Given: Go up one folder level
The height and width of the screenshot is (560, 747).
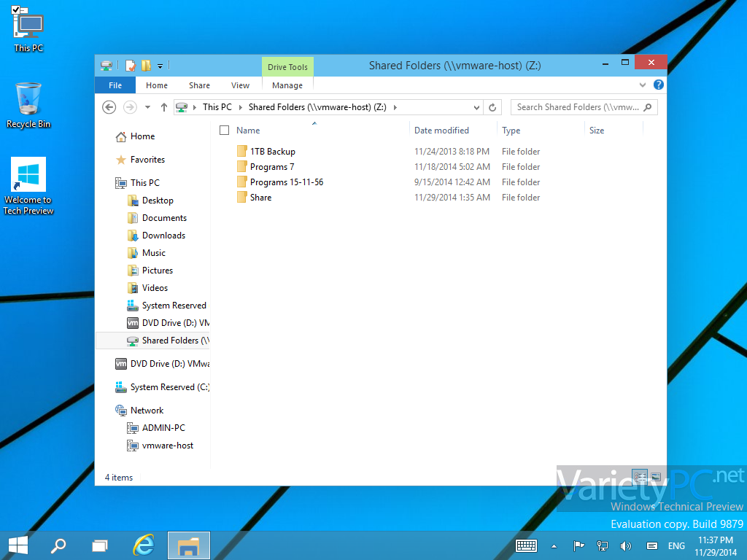Looking at the screenshot, I should (164, 107).
